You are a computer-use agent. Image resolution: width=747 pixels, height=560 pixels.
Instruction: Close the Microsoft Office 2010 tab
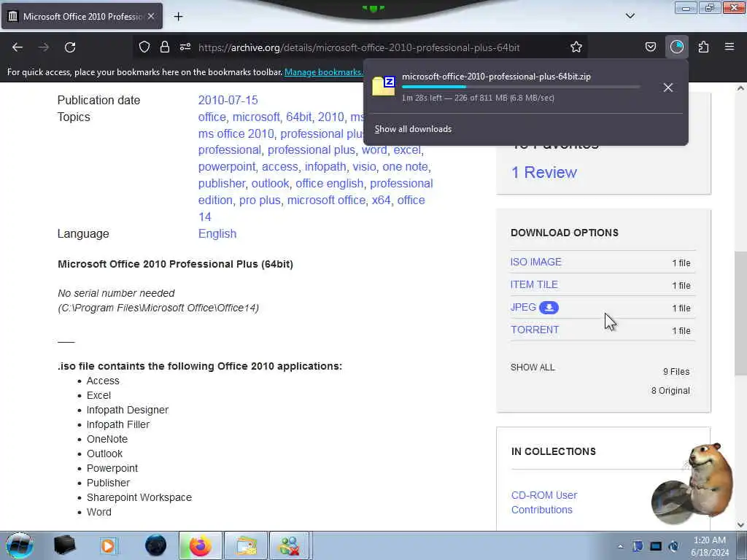pos(150,16)
